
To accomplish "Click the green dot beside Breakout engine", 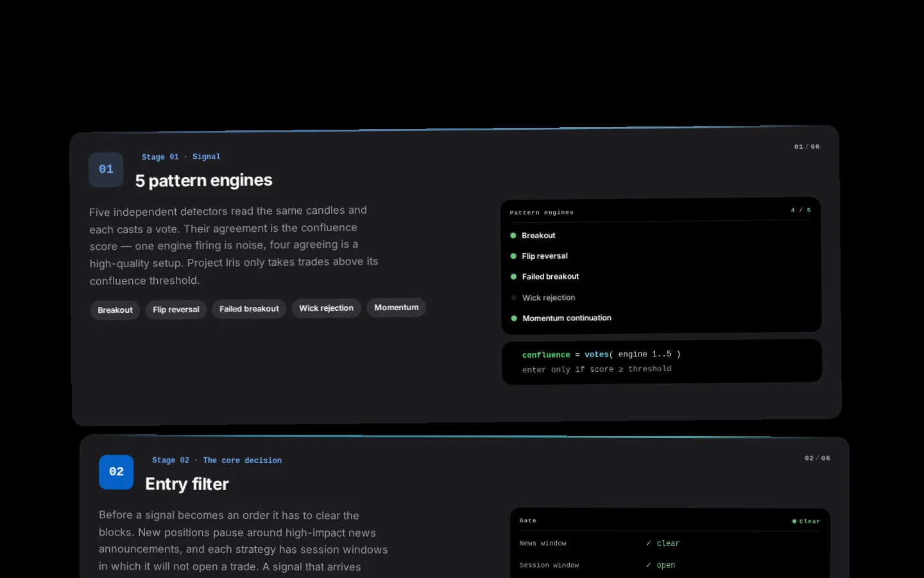I will tap(513, 236).
